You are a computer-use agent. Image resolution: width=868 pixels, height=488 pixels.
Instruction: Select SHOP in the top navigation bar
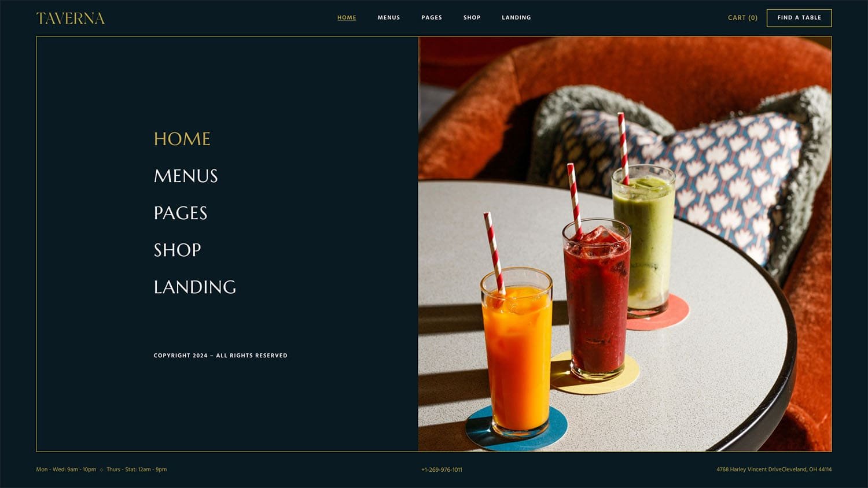(x=472, y=17)
